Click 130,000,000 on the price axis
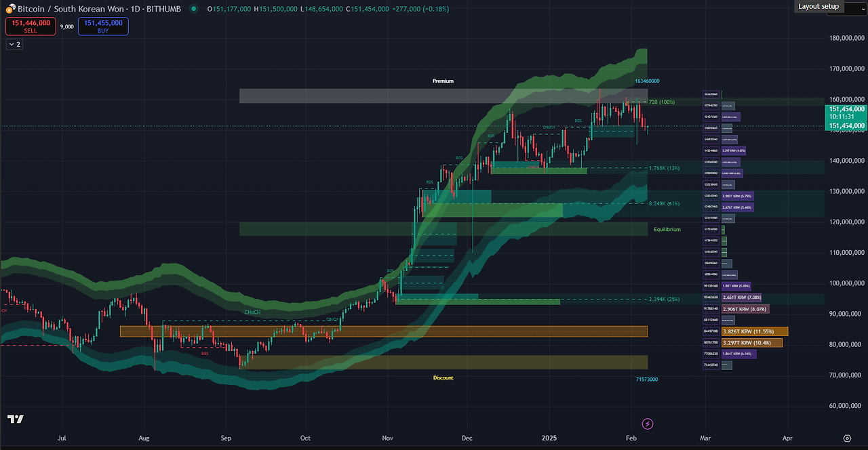 [x=846, y=191]
